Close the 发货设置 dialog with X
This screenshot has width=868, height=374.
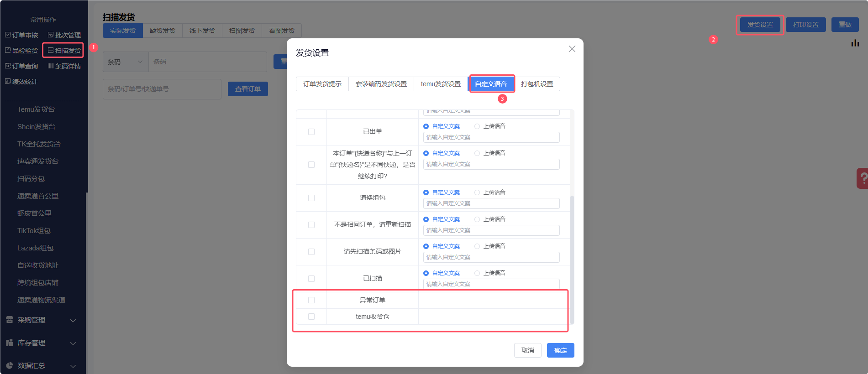(x=572, y=49)
